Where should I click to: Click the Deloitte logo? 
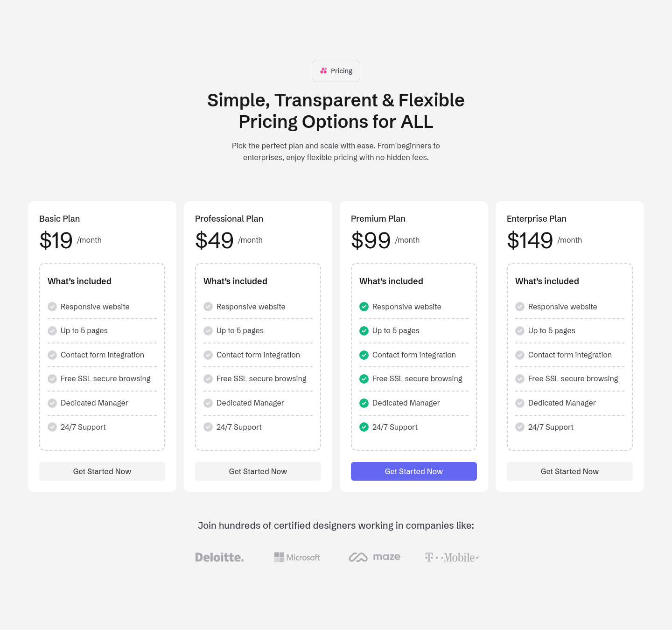(x=219, y=557)
